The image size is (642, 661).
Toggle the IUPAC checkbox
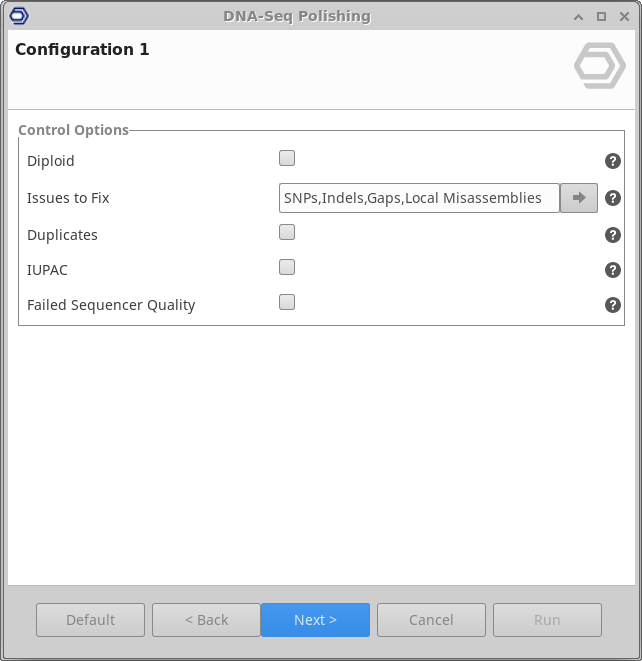287,267
